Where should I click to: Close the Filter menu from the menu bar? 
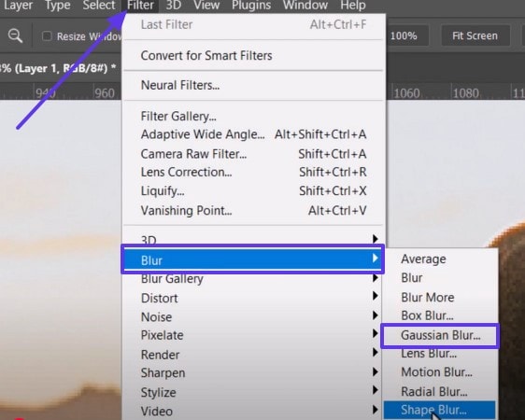[141, 6]
